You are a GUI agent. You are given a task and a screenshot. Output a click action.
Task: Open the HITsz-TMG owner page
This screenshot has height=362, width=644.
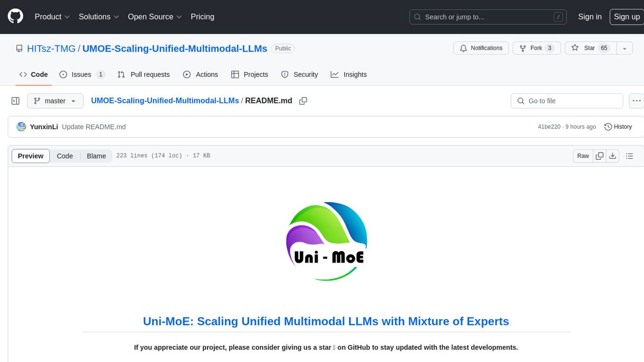pos(51,48)
